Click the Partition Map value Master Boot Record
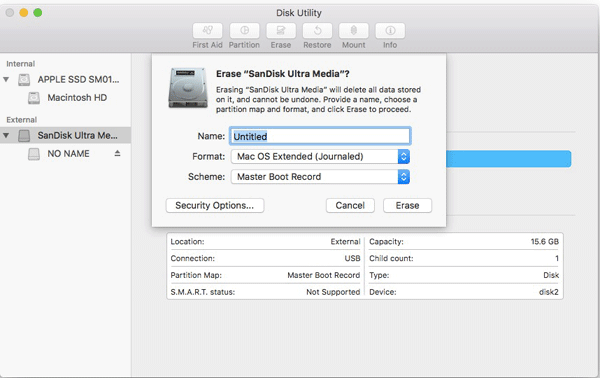This screenshot has height=378, width=600. 324,275
